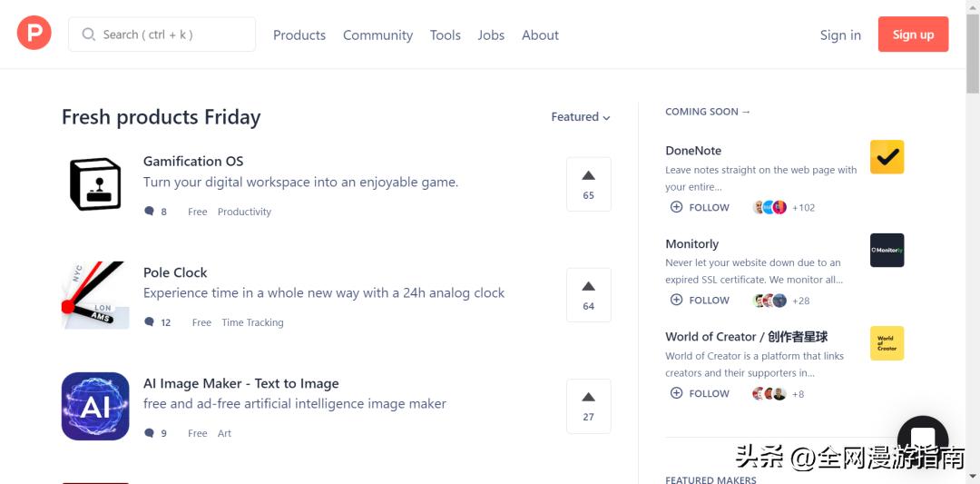The height and width of the screenshot is (484, 980).
Task: Click the DoneNote checkmark icon
Action: [x=887, y=157]
